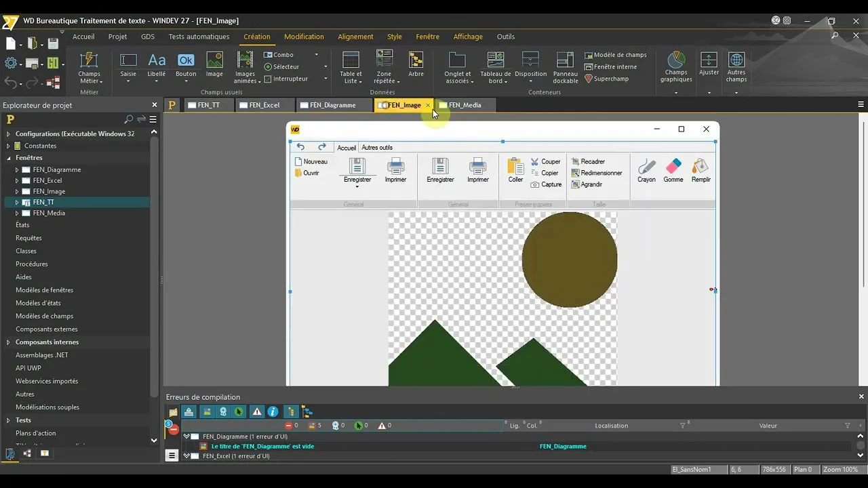Switch to the Modification ribbon tab
Screen dimensions: 868x488
(304, 37)
